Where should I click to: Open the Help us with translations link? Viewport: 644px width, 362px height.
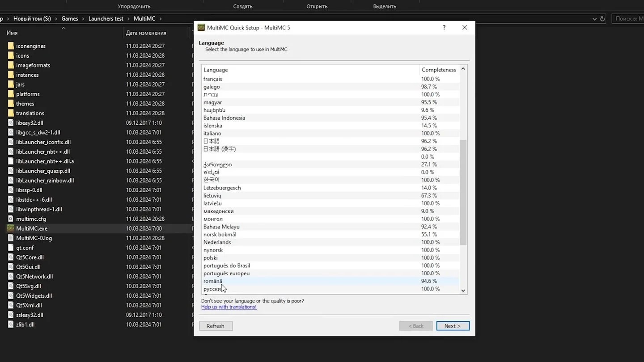(229, 307)
